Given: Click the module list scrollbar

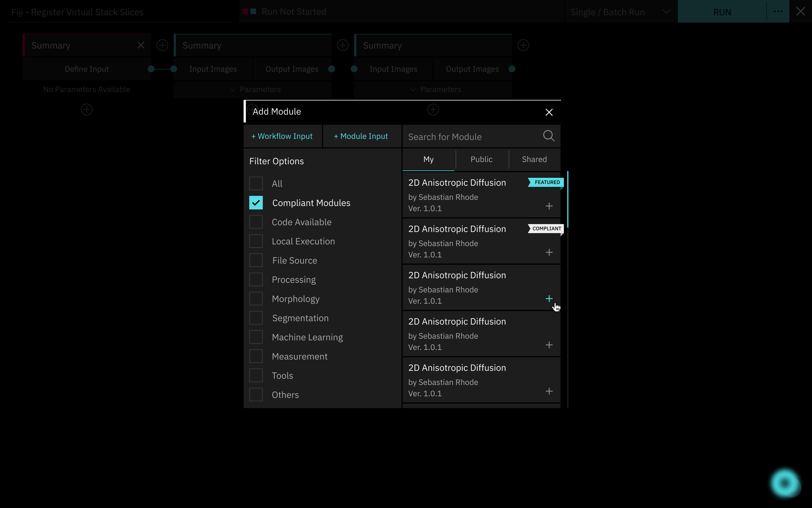Looking at the screenshot, I should pos(567,199).
